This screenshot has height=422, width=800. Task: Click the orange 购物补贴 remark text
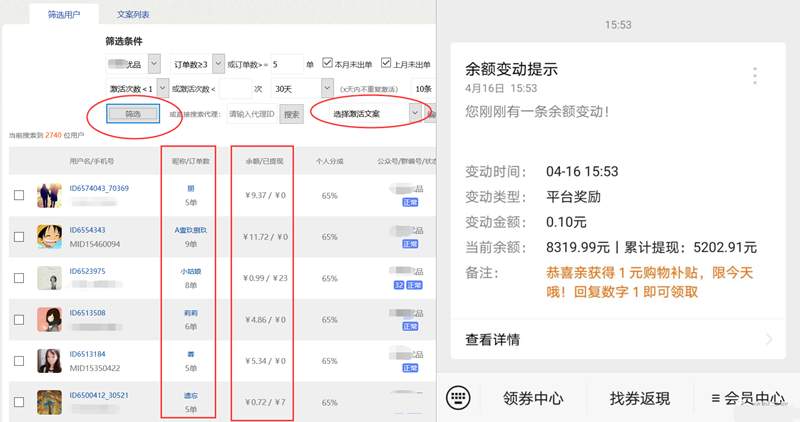click(x=649, y=282)
